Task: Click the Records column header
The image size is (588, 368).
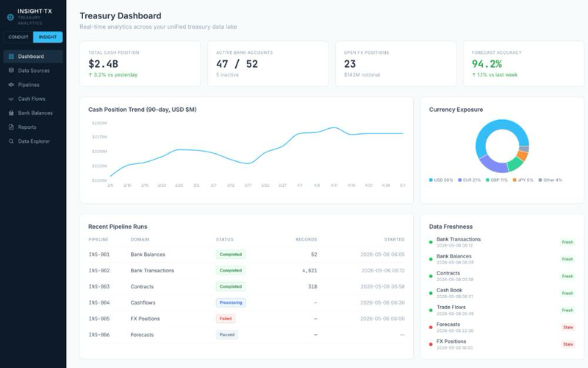Action: pyautogui.click(x=306, y=239)
